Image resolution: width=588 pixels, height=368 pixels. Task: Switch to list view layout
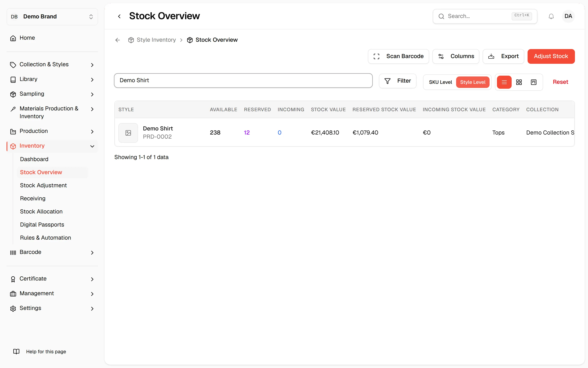tap(504, 82)
